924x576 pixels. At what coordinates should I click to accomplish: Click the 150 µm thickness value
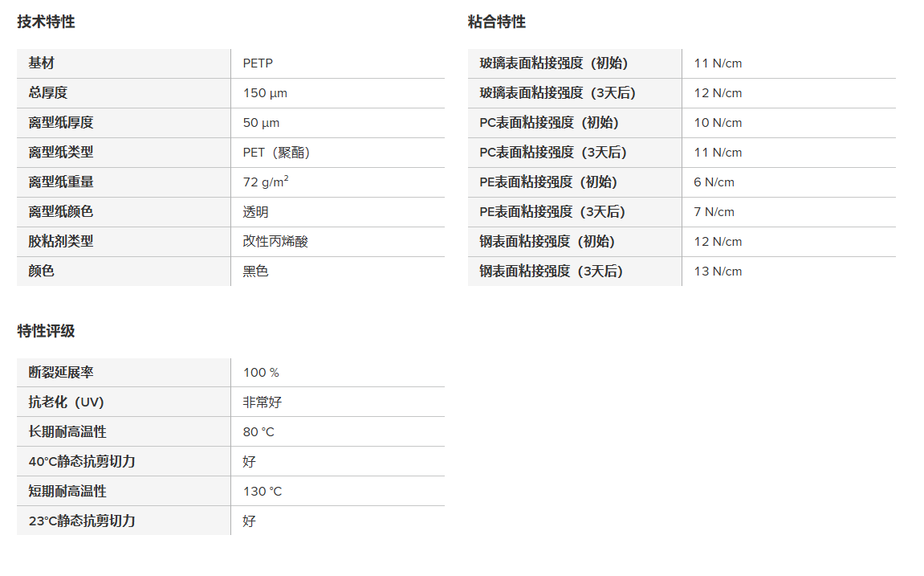click(x=265, y=93)
